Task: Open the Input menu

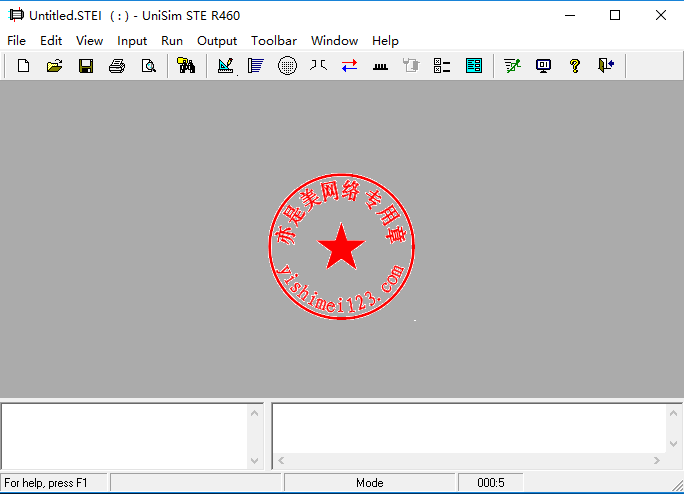Action: pyautogui.click(x=132, y=41)
